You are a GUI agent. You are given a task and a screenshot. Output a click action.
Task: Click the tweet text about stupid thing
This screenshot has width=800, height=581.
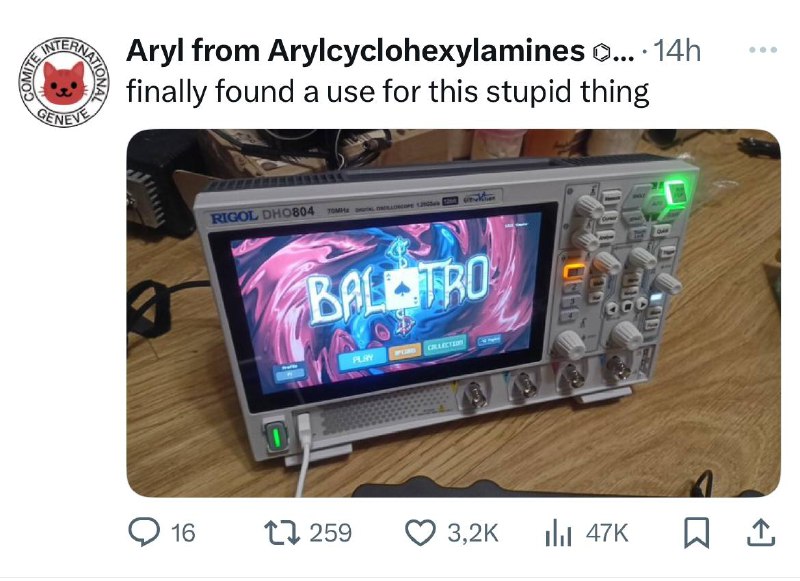click(x=388, y=92)
